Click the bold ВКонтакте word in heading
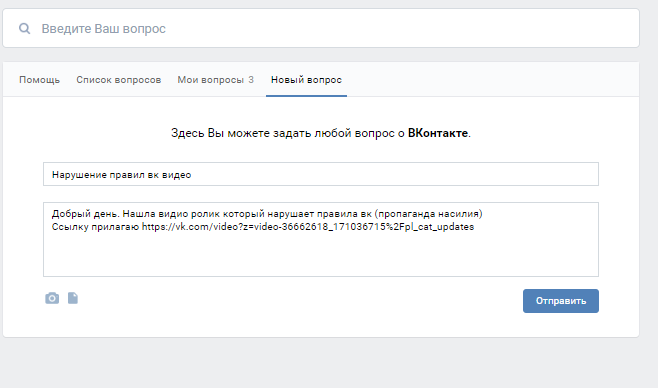 click(438, 133)
